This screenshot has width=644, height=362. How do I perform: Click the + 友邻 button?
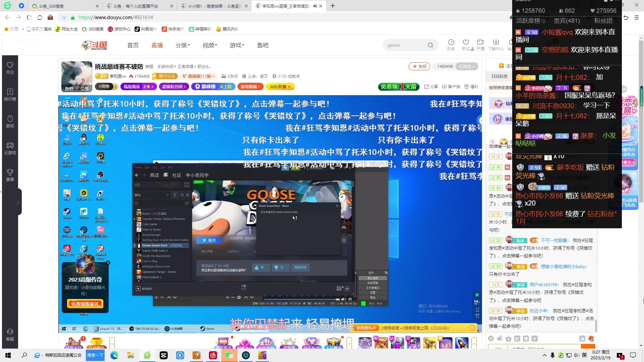[x=419, y=66]
